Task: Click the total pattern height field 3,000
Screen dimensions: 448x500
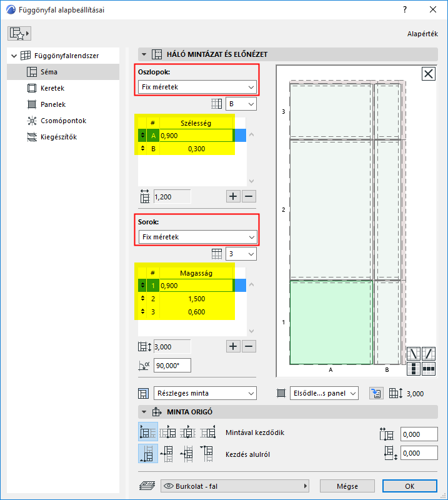Action: (x=172, y=347)
